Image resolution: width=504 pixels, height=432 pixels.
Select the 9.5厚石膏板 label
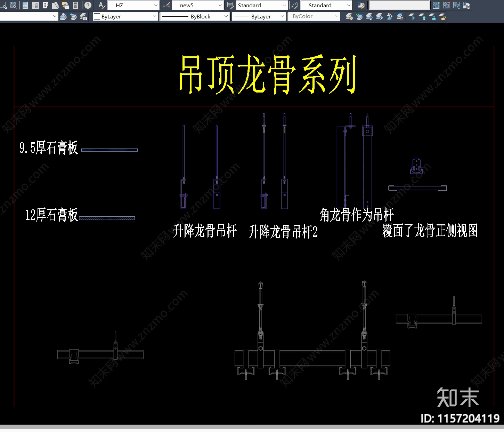tap(49, 147)
